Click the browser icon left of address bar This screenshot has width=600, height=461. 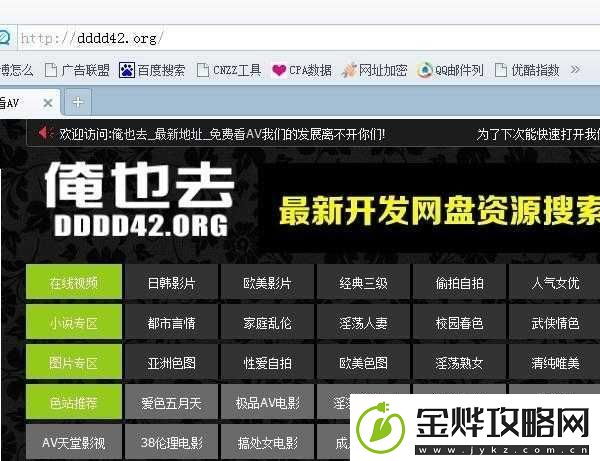[x=5, y=38]
